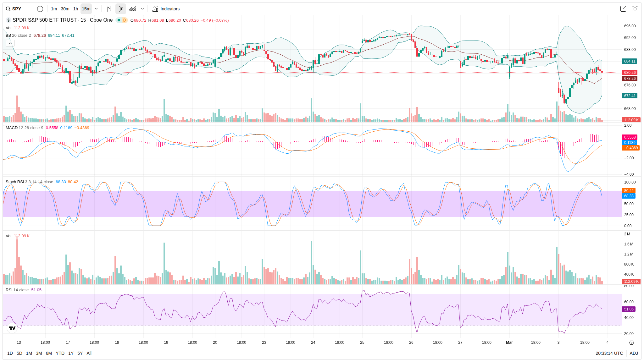Open chart in fullscreen popup icon
644x362 pixels.
coord(623,9)
